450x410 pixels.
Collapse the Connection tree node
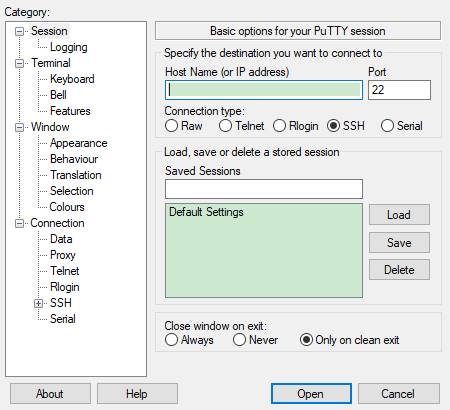pyautogui.click(x=20, y=223)
